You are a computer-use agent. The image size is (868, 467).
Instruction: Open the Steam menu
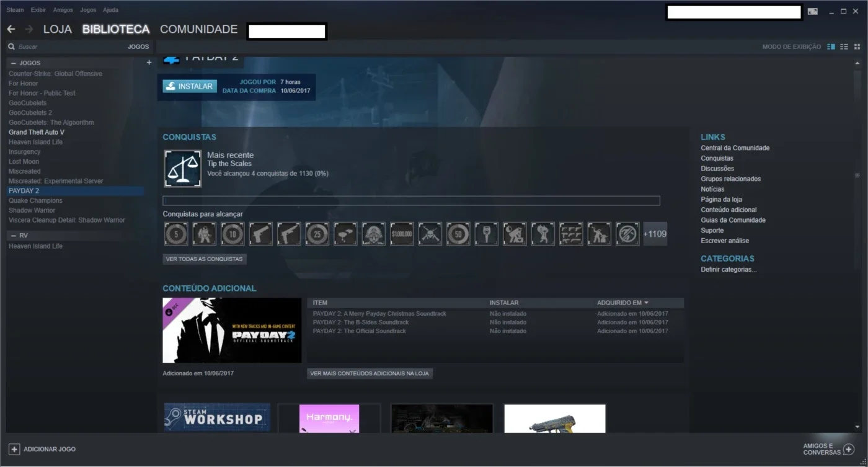(15, 10)
